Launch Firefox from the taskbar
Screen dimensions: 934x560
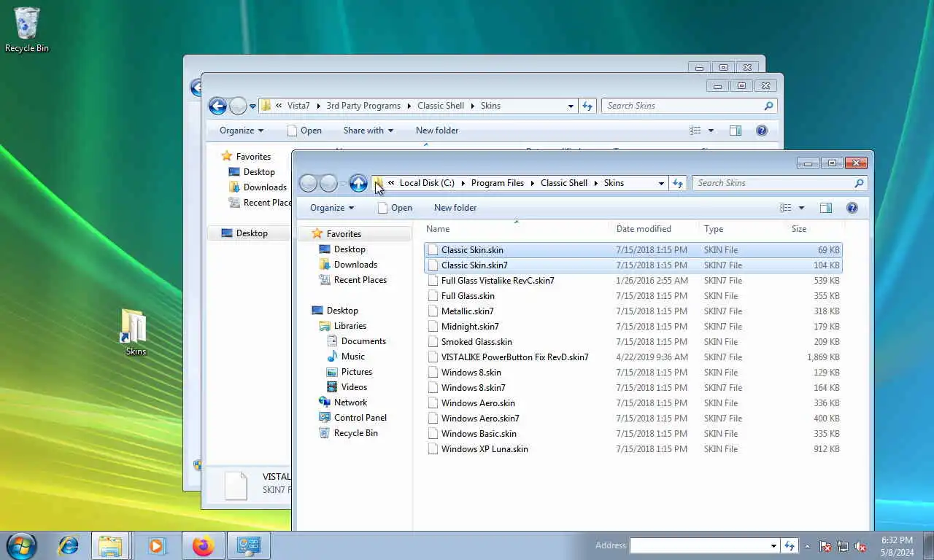click(203, 545)
